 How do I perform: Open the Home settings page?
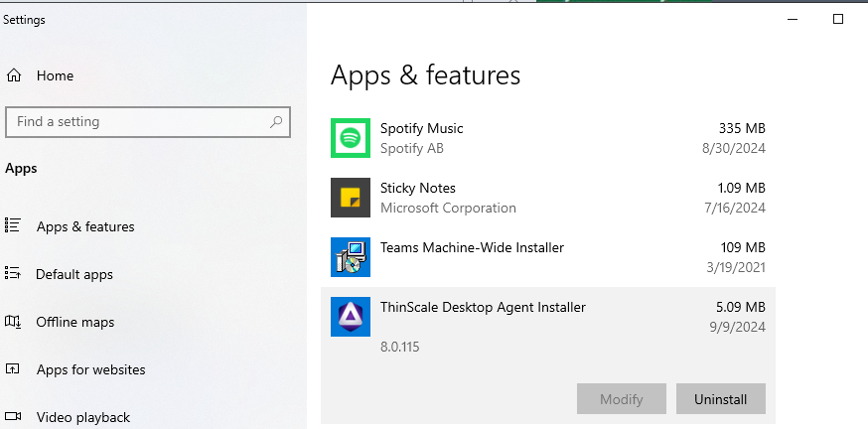click(x=55, y=75)
